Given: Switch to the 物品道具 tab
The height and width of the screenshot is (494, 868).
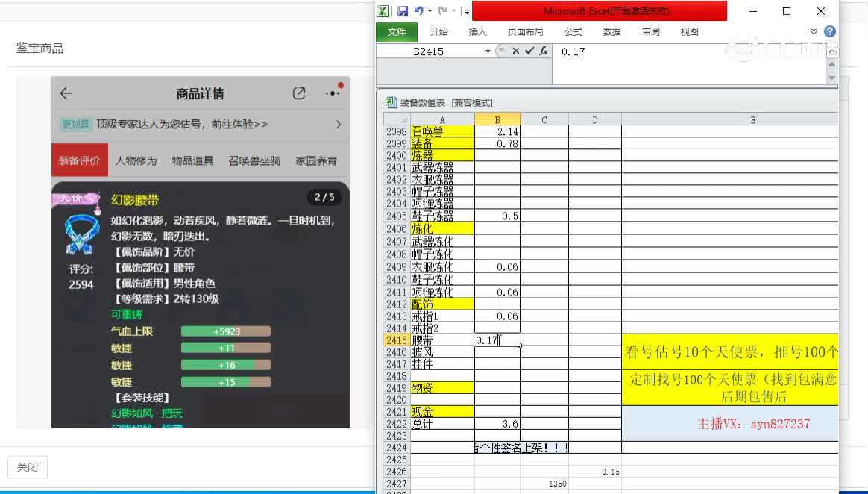Looking at the screenshot, I should [192, 160].
